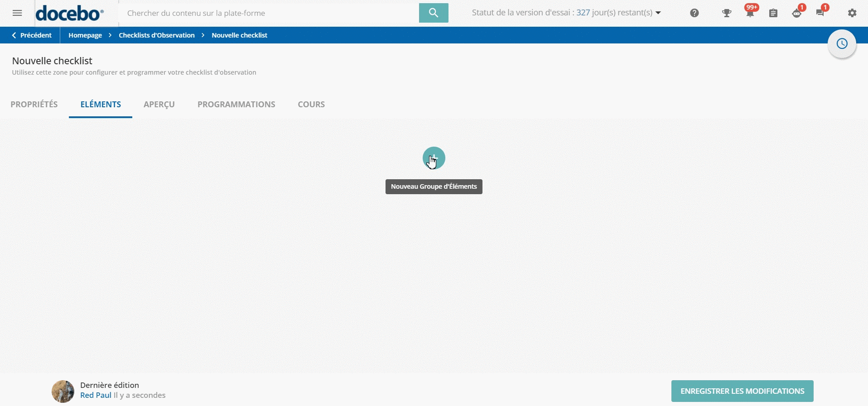
Task: Open the help question mark icon
Action: point(694,13)
